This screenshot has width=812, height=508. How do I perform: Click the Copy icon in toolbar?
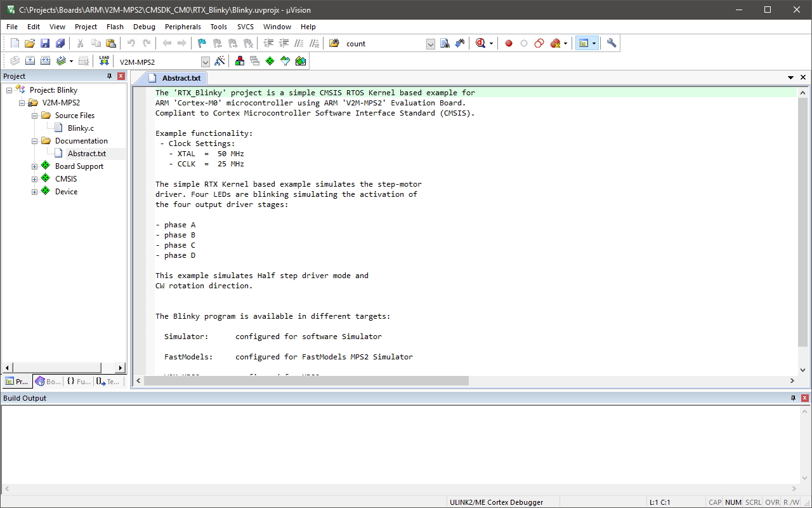tap(96, 43)
